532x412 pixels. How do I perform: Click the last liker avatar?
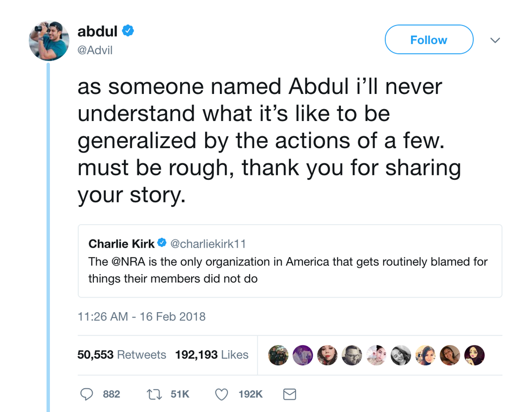point(474,355)
